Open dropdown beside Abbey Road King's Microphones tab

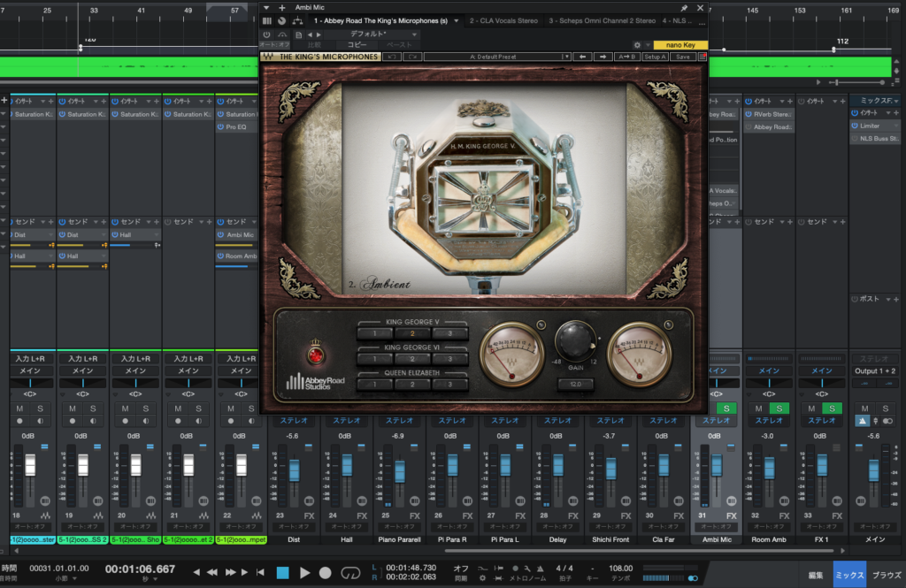[457, 21]
